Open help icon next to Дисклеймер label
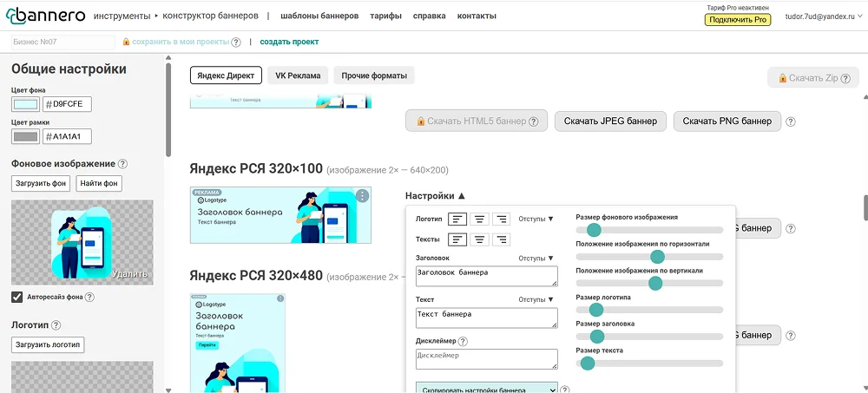 [463, 342]
